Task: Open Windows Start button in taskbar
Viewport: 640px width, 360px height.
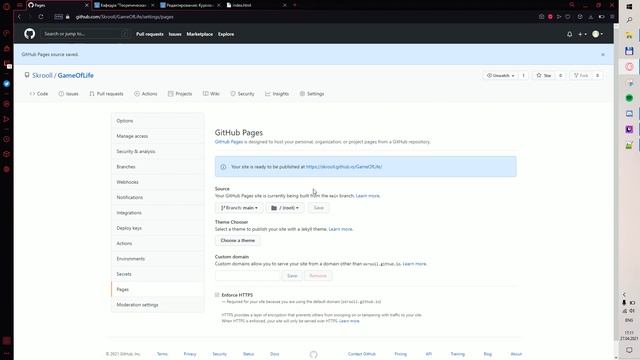Action: coord(629,6)
